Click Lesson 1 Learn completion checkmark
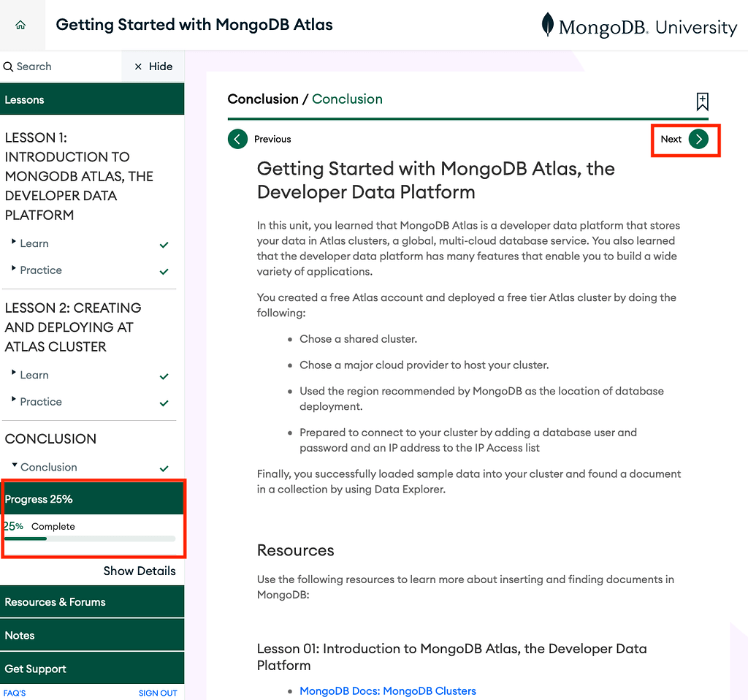Screen dimensions: 748x700 click(164, 245)
